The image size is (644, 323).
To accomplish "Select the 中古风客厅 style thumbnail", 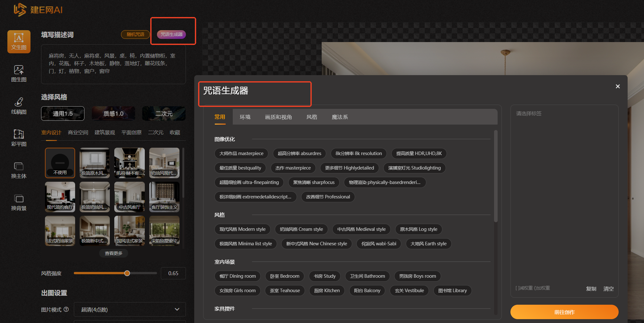I will pos(129,197).
